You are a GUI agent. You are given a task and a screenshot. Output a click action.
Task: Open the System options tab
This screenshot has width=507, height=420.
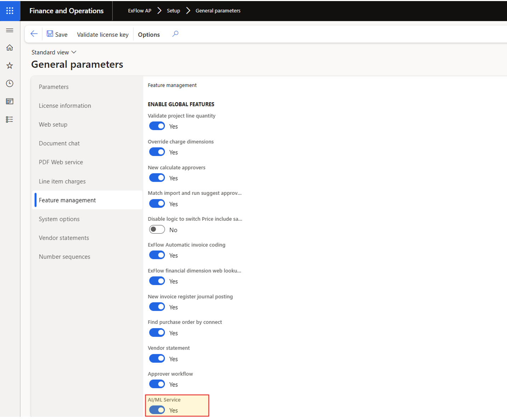point(87,219)
